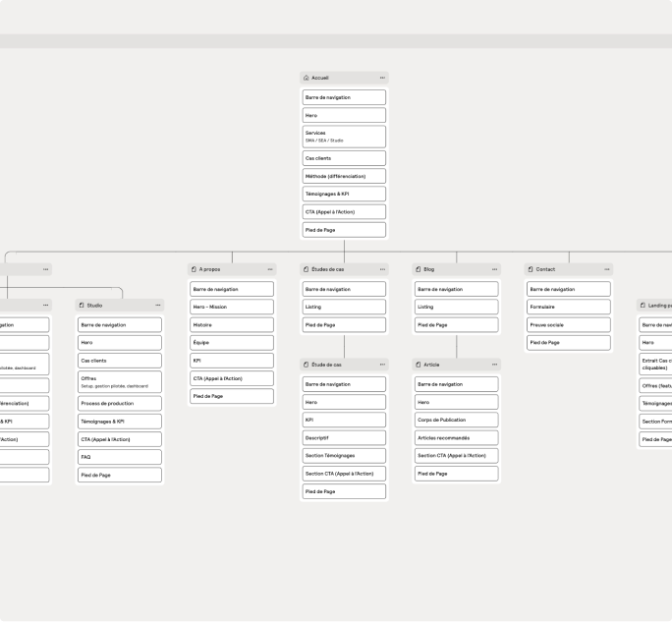This screenshot has height=622, width=672.
Task: Open the three-dot menu on Accueil card
Action: [382, 78]
